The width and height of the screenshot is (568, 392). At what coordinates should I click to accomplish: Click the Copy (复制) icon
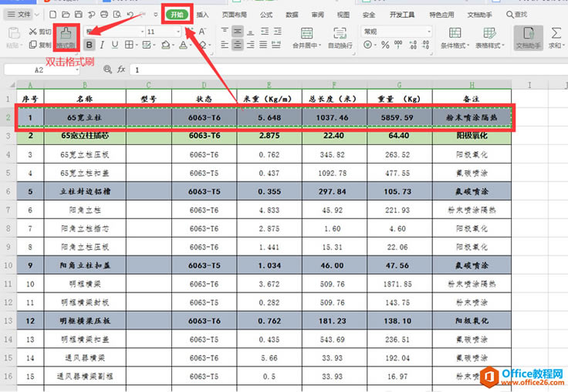[32, 46]
